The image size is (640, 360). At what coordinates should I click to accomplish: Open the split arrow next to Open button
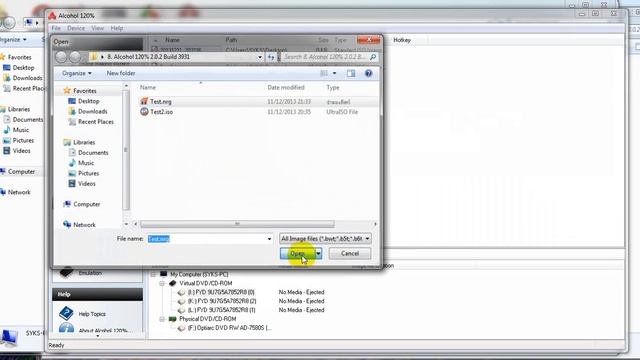coord(318,253)
